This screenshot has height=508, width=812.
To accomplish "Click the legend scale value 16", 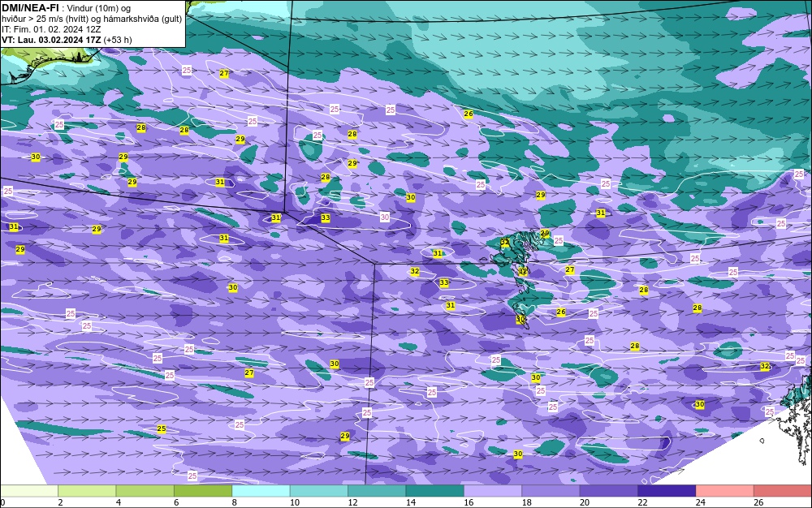I will (x=469, y=502).
